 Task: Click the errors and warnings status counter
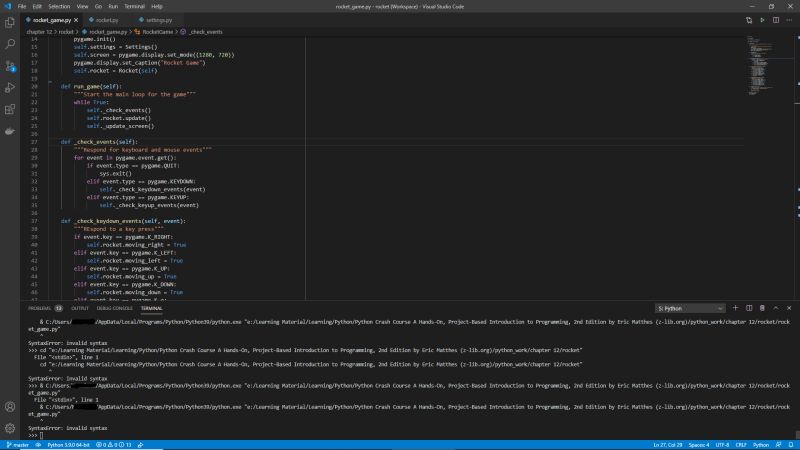tap(114, 445)
